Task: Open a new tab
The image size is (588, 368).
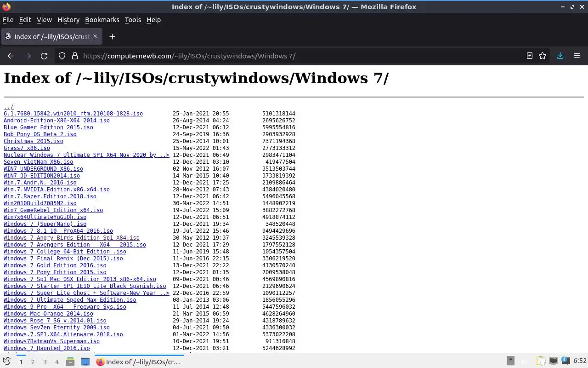Action: tap(112, 36)
